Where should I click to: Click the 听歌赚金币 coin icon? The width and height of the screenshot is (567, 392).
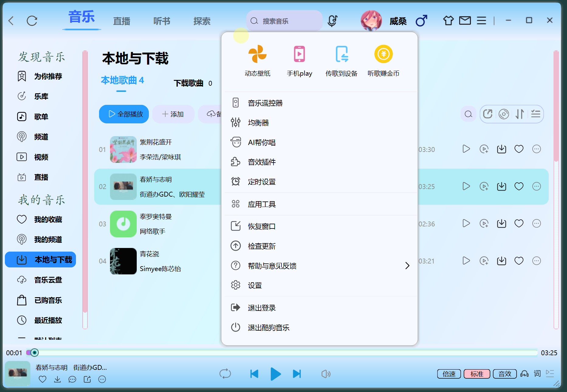pos(383,54)
